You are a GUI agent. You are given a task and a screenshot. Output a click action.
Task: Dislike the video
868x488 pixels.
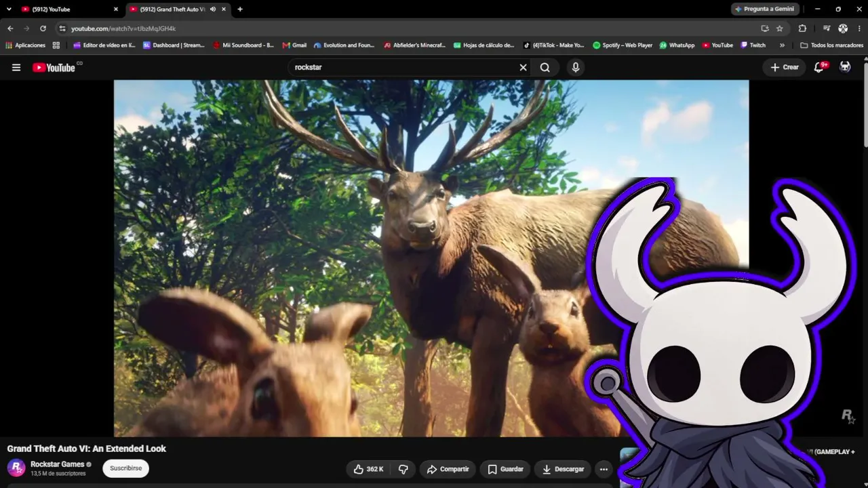tap(403, 469)
